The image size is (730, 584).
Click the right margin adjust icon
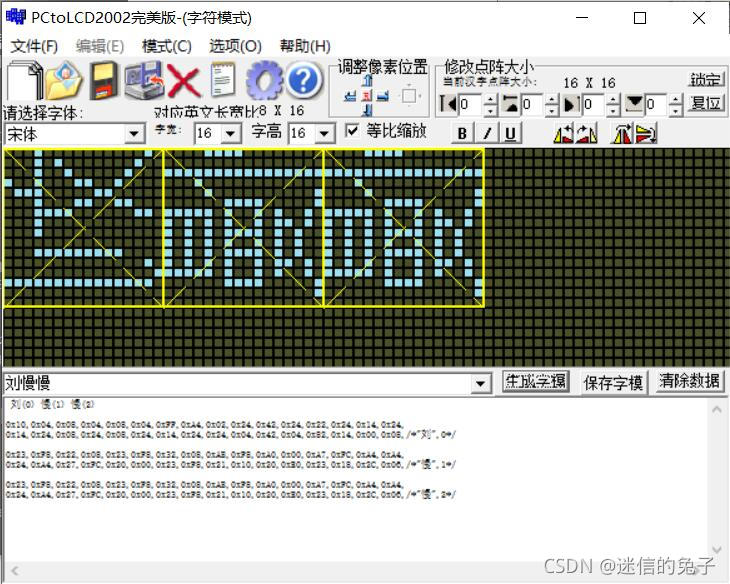572,104
